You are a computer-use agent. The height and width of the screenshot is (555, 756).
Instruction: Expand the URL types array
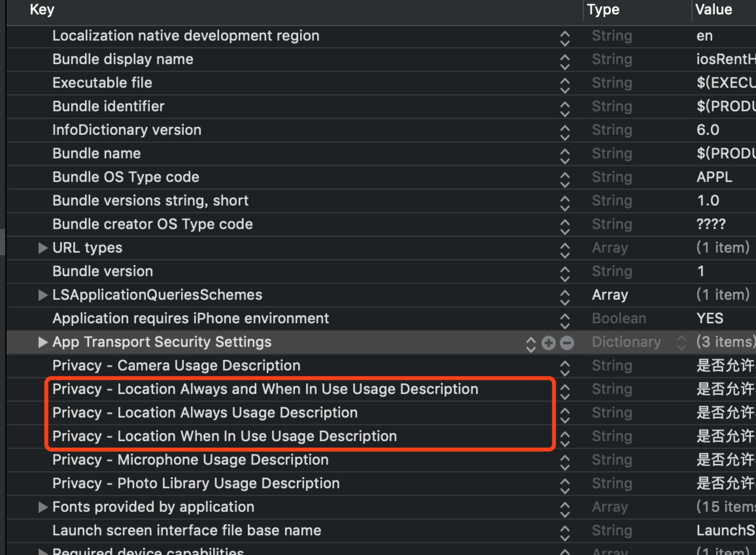[x=43, y=248]
